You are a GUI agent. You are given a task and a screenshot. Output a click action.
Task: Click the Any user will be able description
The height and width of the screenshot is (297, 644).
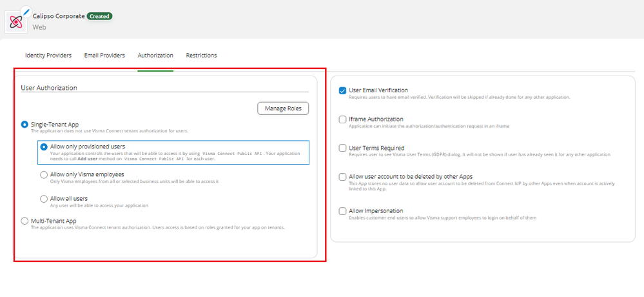(x=99, y=205)
